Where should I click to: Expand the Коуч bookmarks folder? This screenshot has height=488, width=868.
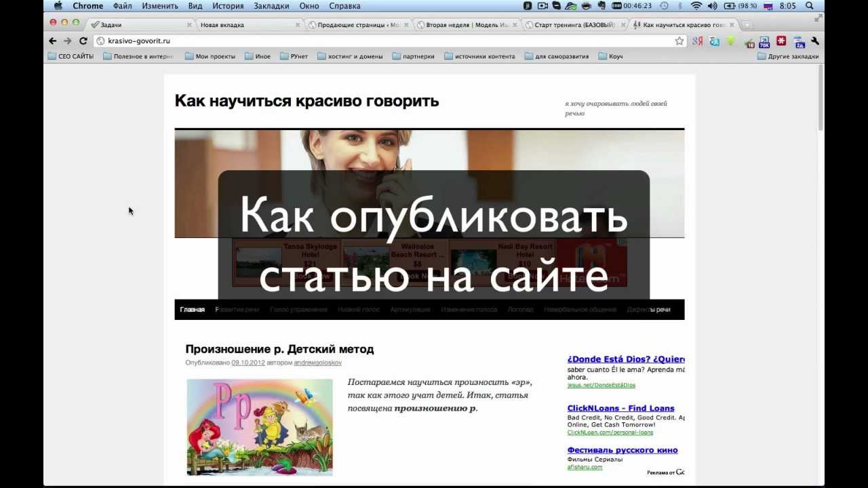coord(611,56)
